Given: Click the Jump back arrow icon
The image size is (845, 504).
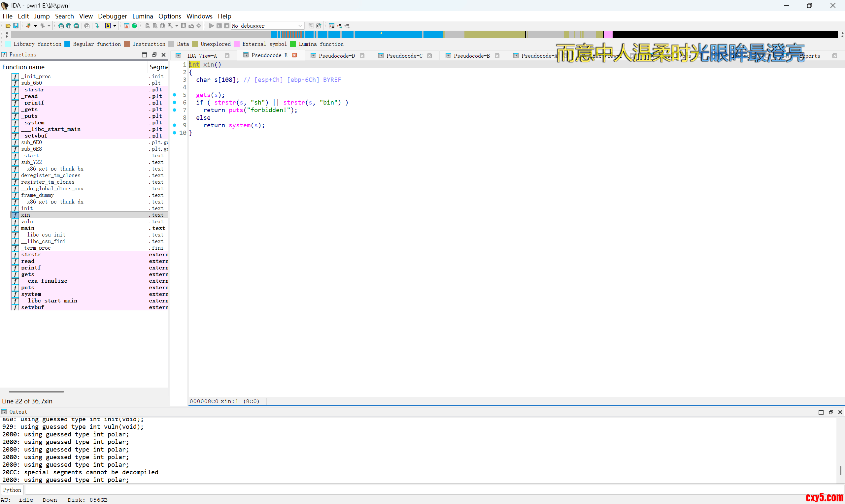Looking at the screenshot, I should tap(28, 26).
